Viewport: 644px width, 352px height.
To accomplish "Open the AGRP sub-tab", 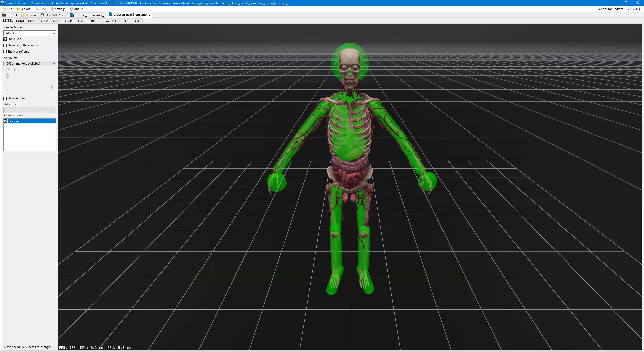I will [68, 21].
